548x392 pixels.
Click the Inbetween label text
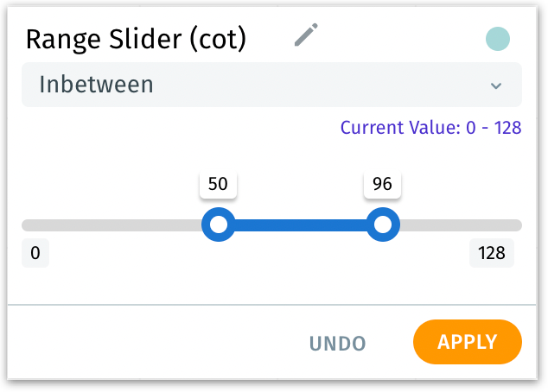96,85
